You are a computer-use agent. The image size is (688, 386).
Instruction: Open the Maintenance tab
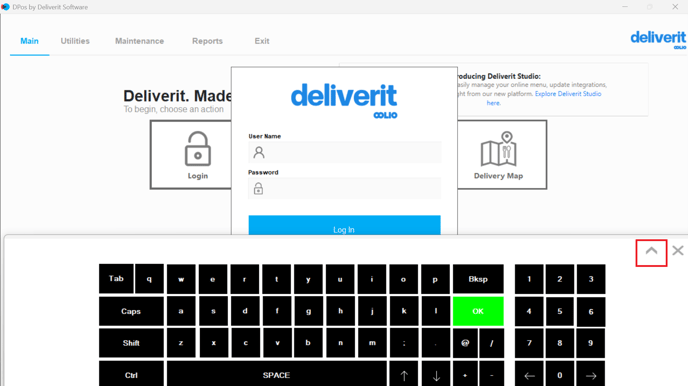(x=140, y=41)
